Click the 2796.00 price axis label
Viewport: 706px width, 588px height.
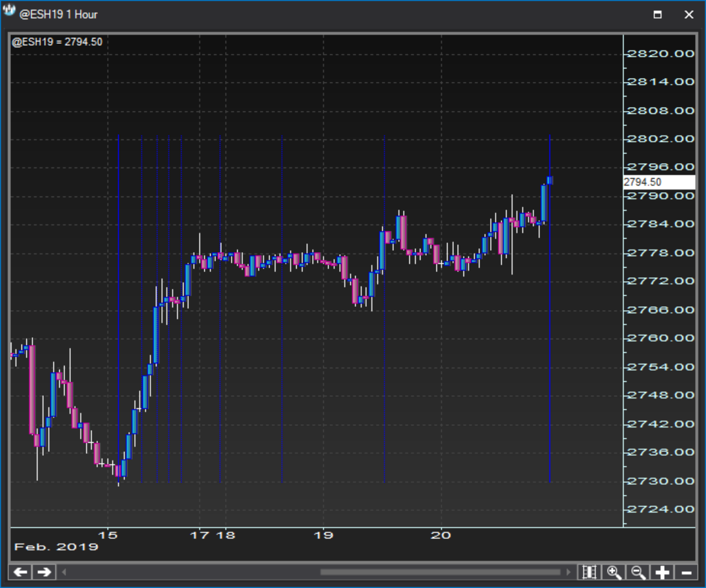coord(661,167)
